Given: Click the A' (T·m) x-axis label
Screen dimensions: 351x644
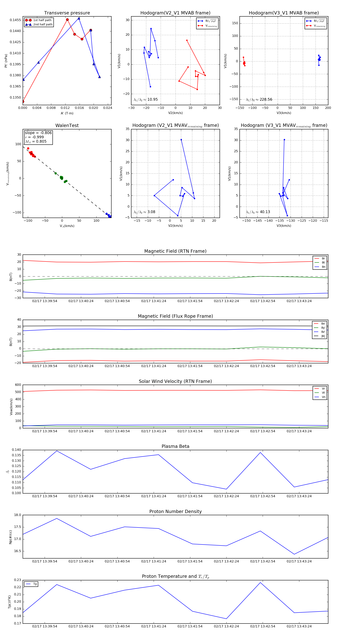Looking at the screenshot, I should (x=67, y=113).
